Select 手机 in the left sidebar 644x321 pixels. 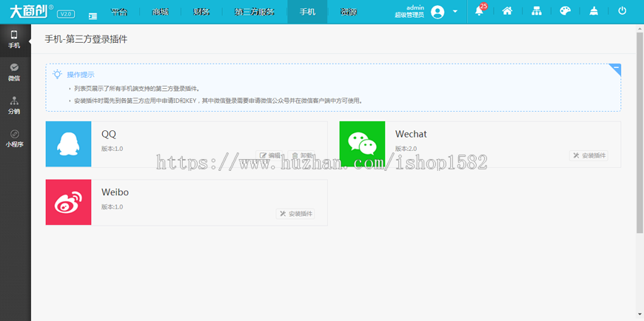point(14,40)
